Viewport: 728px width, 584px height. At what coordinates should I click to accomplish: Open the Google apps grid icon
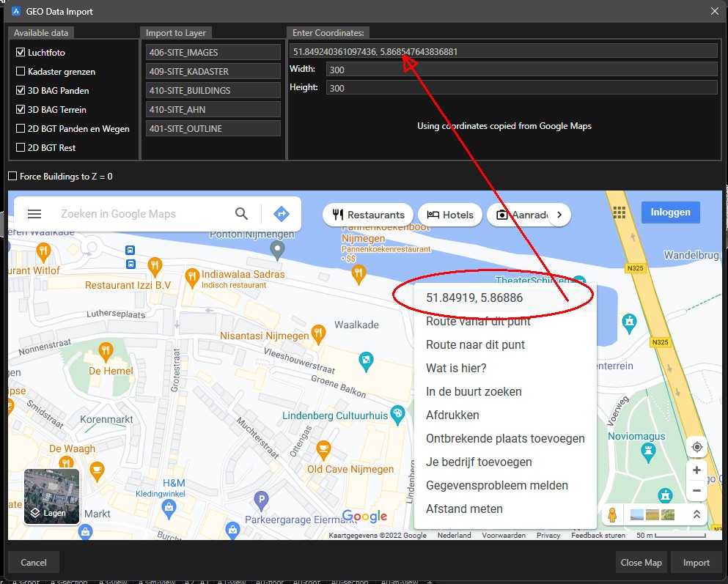click(619, 212)
